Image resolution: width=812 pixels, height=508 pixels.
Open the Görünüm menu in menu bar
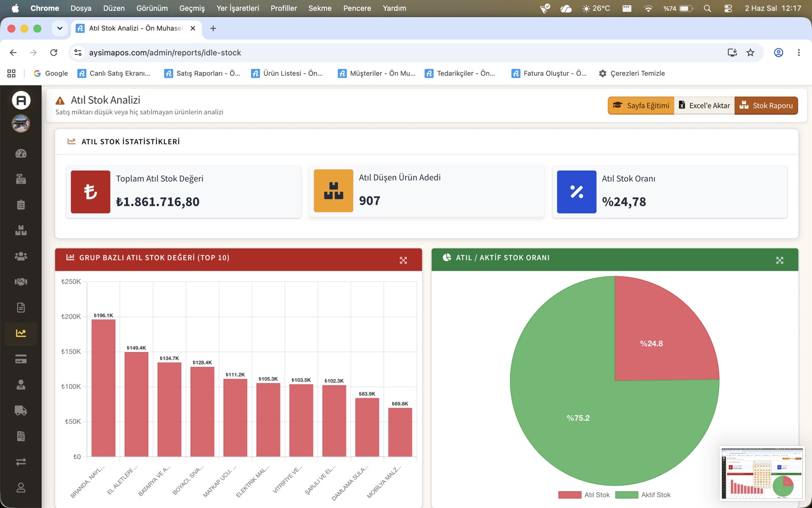click(152, 8)
